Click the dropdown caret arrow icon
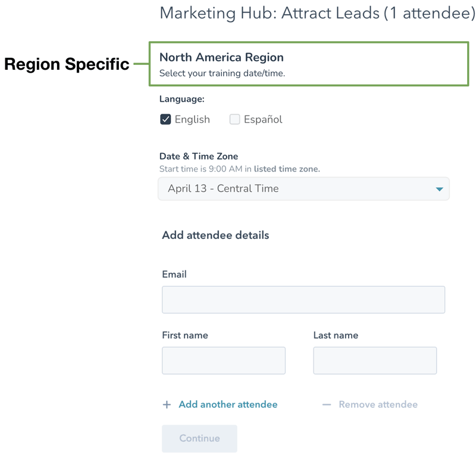 coord(439,189)
